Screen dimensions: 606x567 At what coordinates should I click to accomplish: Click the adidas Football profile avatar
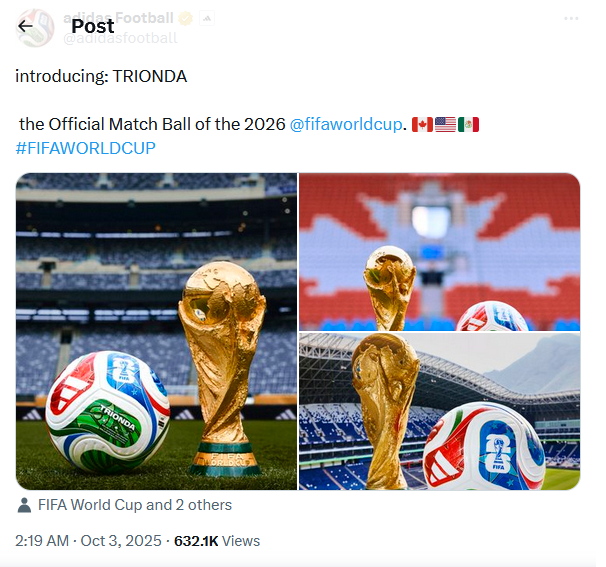pos(36,28)
